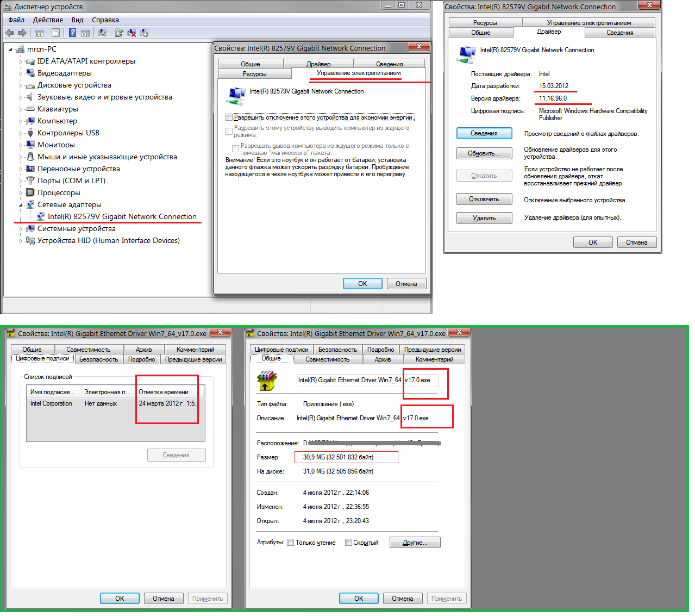Toggle the console tree pane toolbar icon

pos(39,33)
